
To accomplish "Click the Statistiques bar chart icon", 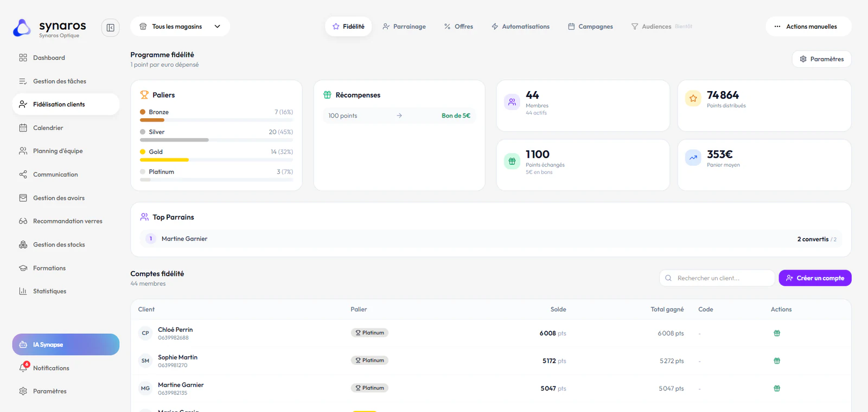I will (x=23, y=291).
